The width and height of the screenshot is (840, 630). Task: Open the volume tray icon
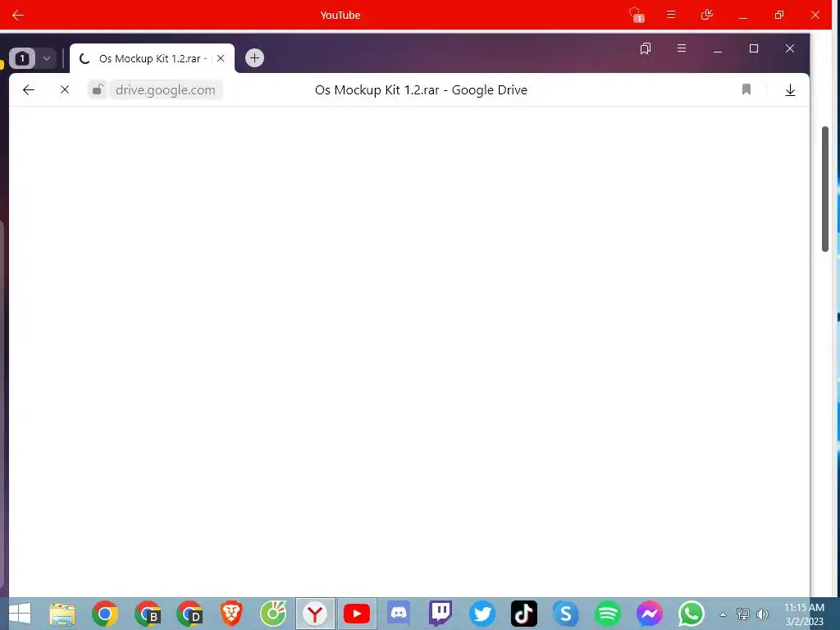pyautogui.click(x=762, y=614)
